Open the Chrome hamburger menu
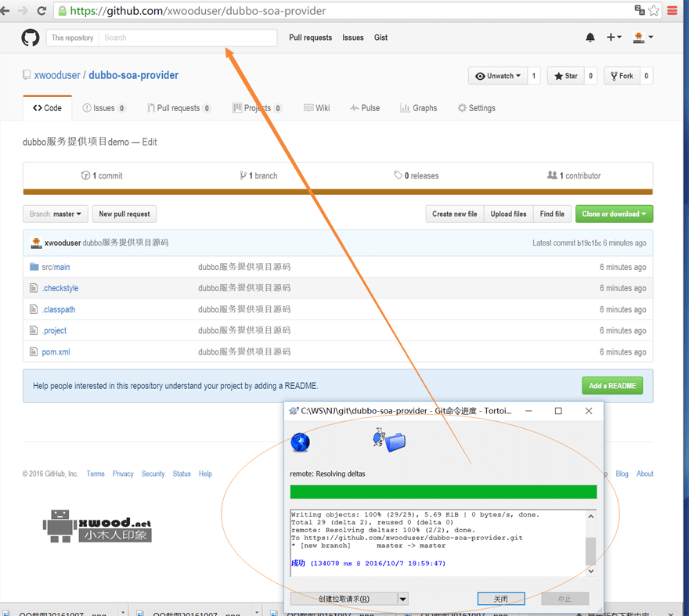Screen dimensions: 689x616 point(673,10)
